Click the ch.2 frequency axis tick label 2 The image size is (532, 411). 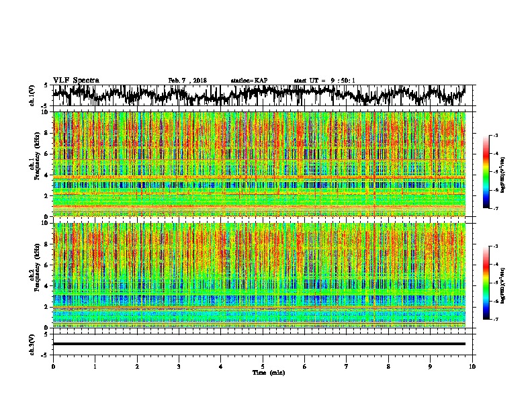(47, 307)
